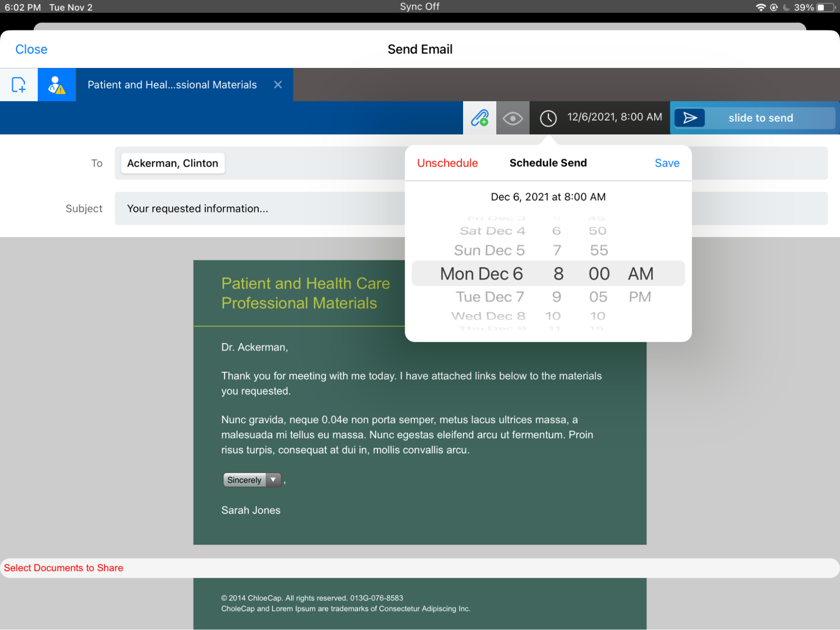
Task: Click the Subject input field
Action: pyautogui.click(x=261, y=208)
